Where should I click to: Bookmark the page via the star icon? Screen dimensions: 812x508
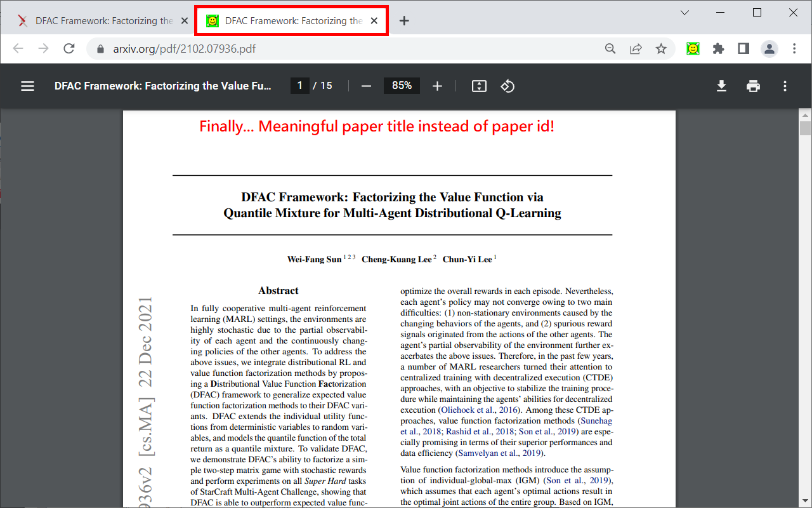point(661,48)
